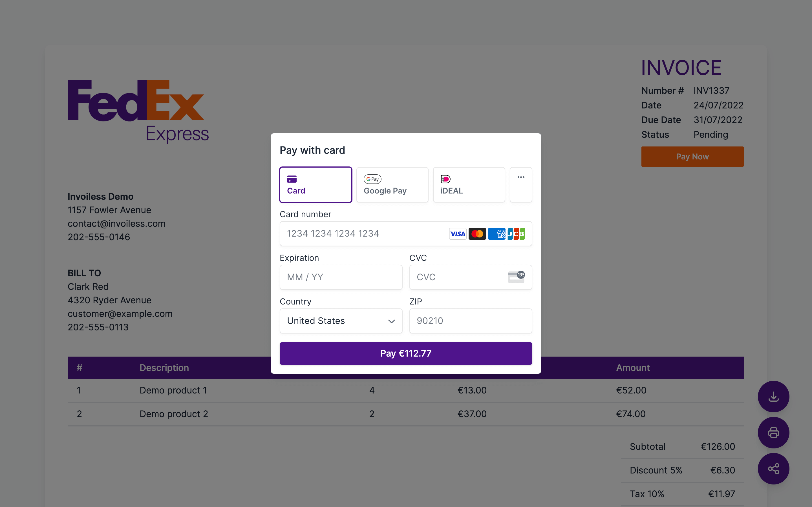Click the Pay Now button

(692, 156)
